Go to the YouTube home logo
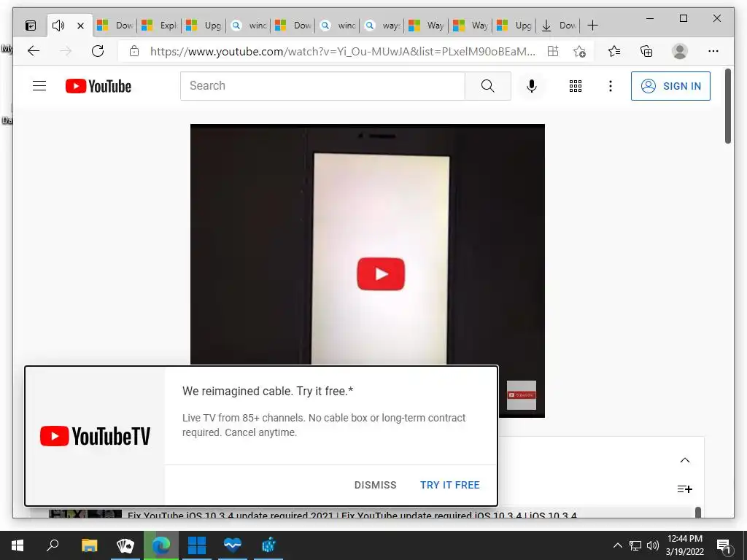Image resolution: width=747 pixels, height=560 pixels. coord(98,86)
